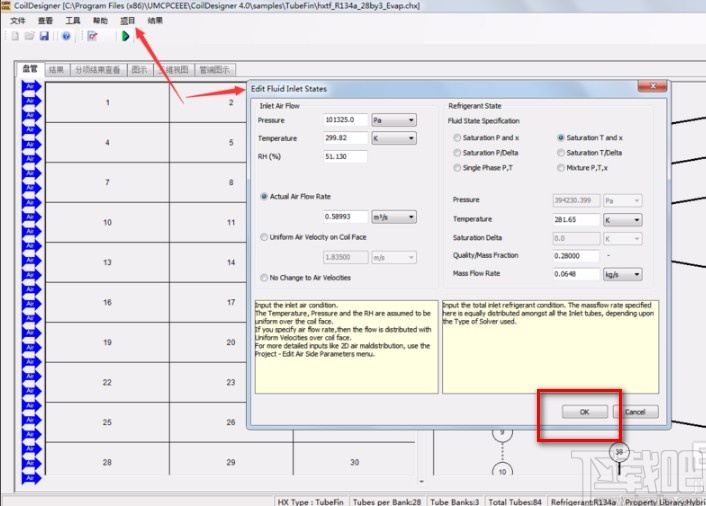Click the Save floppy disk icon
The width and height of the screenshot is (706, 506).
(44, 36)
